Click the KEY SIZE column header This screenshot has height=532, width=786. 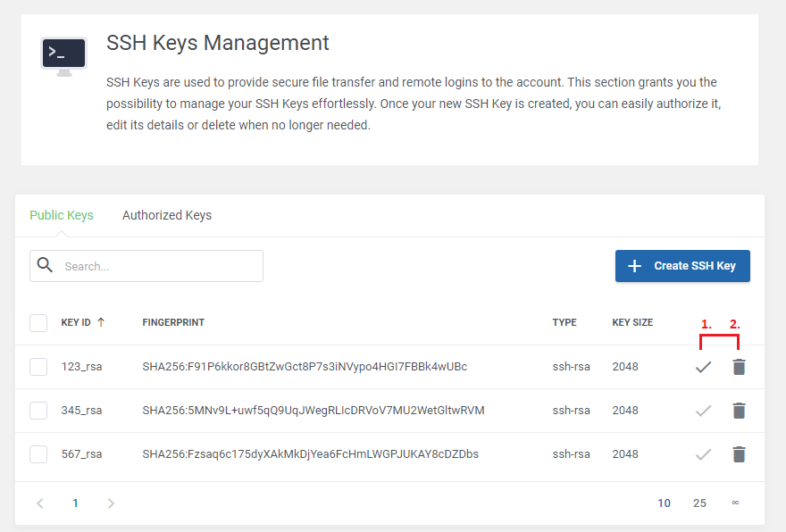point(632,322)
